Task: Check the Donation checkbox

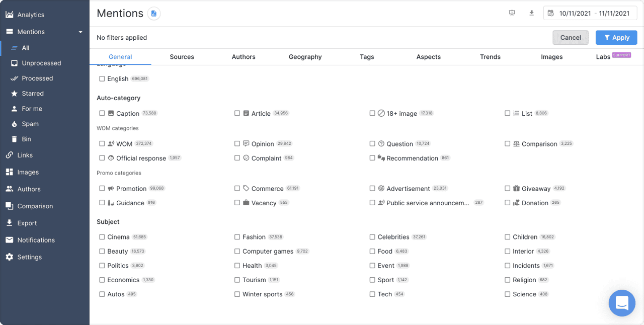Action: (x=507, y=203)
